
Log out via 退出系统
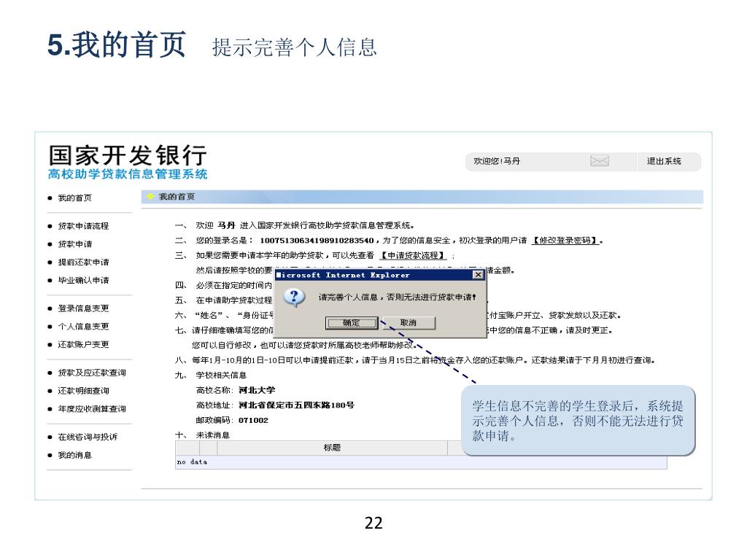[x=664, y=161]
